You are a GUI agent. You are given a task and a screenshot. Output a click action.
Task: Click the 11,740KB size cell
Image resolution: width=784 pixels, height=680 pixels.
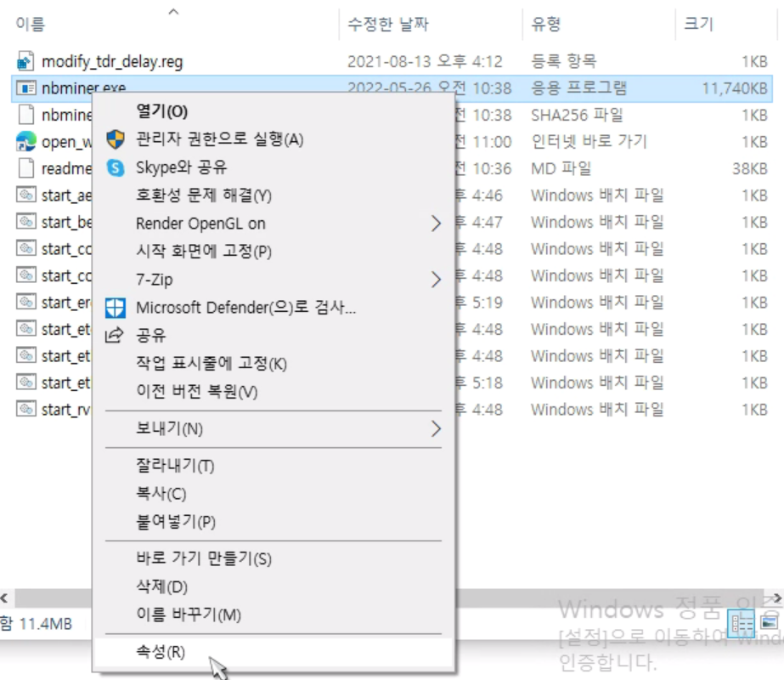[x=735, y=88]
